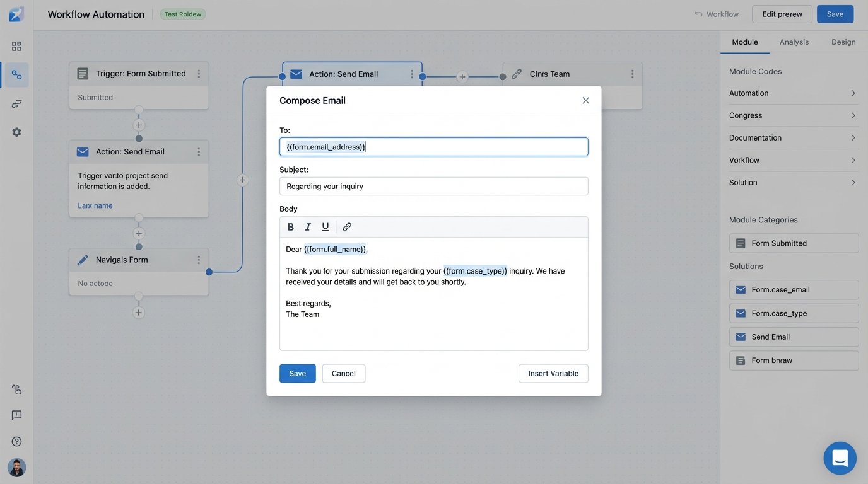Toggle bold formatting in the email body

point(291,226)
